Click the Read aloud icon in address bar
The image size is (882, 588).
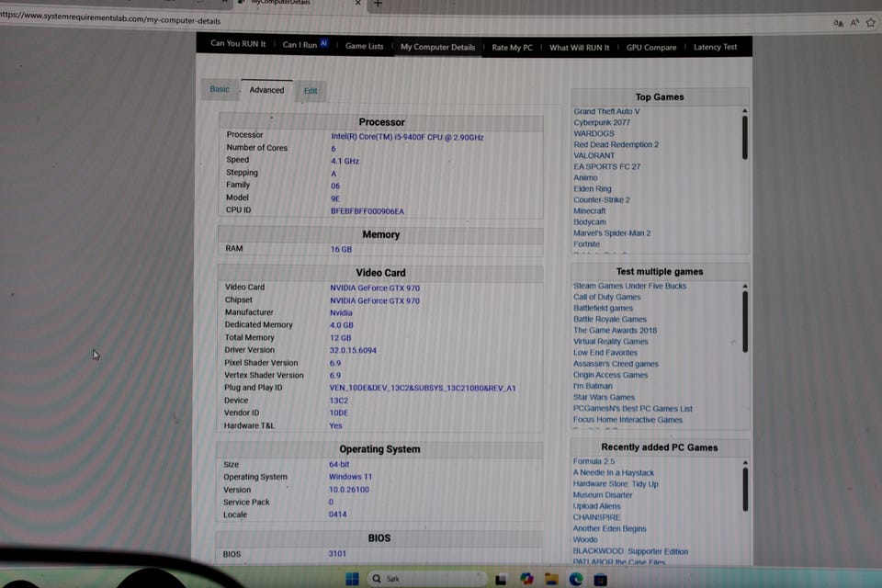(x=854, y=23)
